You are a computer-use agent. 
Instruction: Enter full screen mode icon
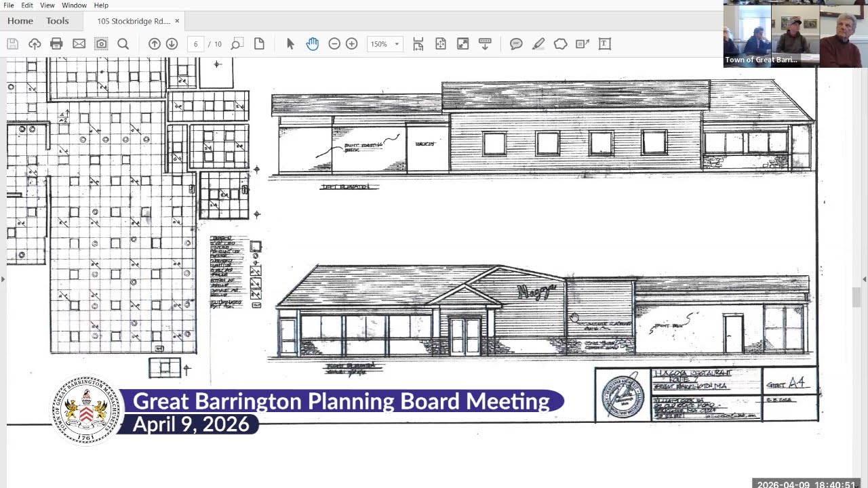tap(462, 44)
